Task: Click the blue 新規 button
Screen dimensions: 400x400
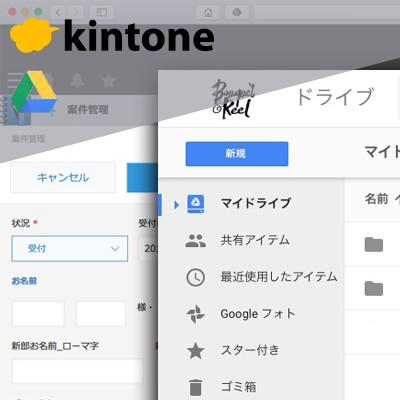Action: 237,154
